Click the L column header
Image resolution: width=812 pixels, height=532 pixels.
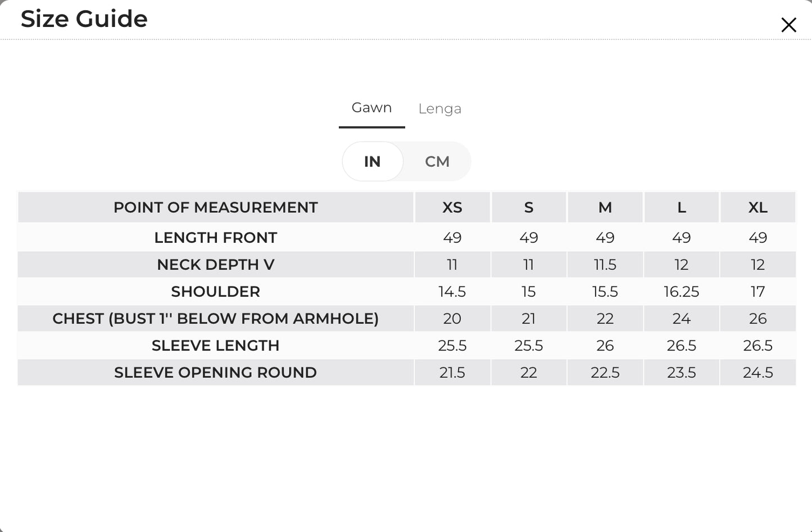tap(681, 208)
